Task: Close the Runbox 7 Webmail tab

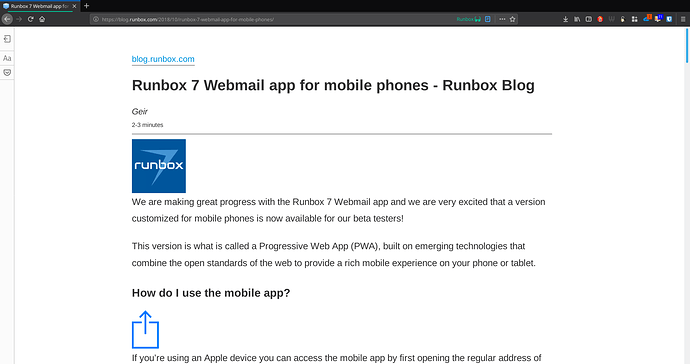Action: coord(74,6)
